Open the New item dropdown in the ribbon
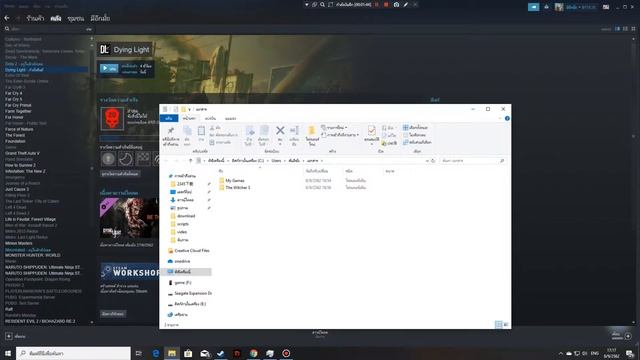 point(334,127)
